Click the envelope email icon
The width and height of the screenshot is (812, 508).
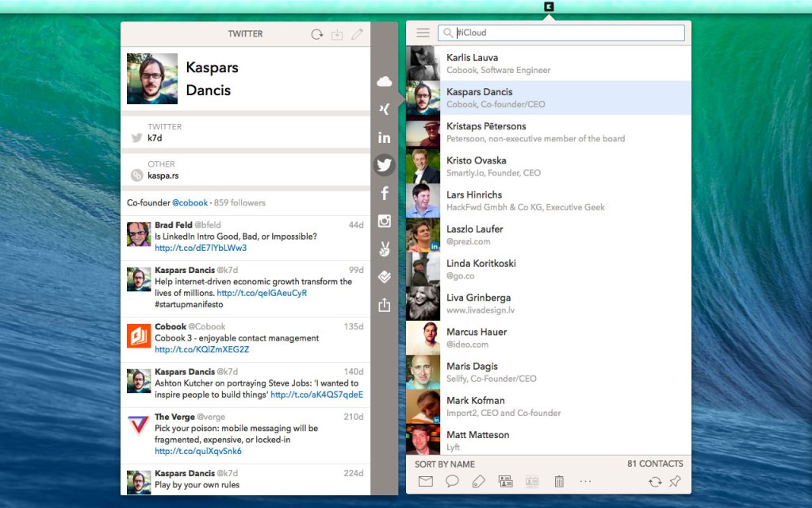[x=426, y=481]
